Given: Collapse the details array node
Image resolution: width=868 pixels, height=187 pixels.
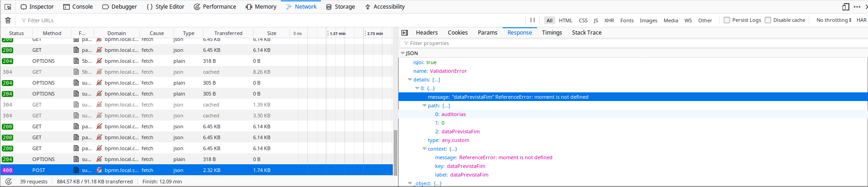Looking at the screenshot, I should [x=410, y=80].
